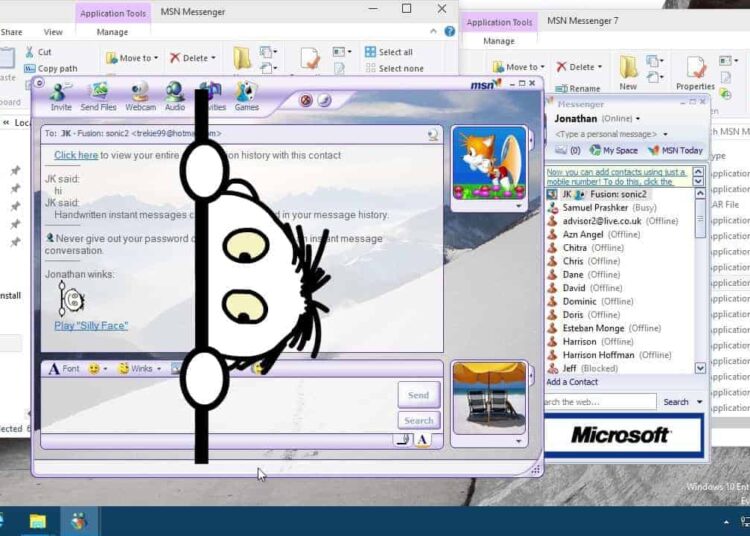Open the Games icon

pyautogui.click(x=246, y=96)
